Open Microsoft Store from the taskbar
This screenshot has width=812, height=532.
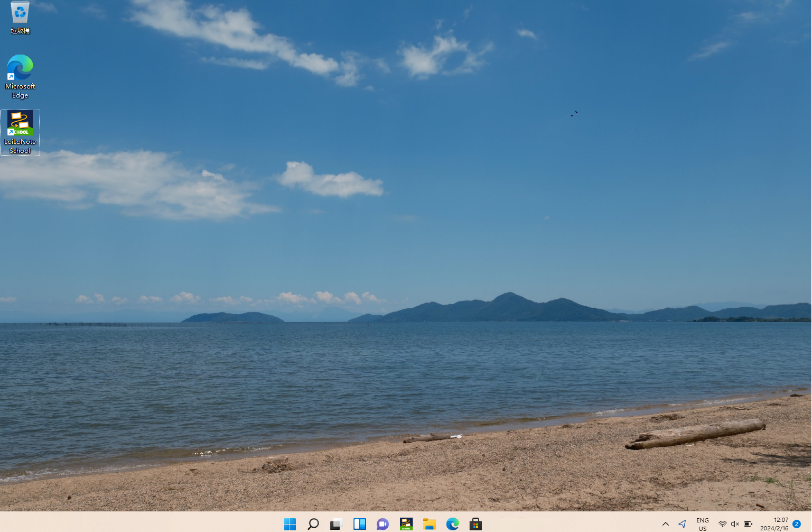click(x=476, y=524)
